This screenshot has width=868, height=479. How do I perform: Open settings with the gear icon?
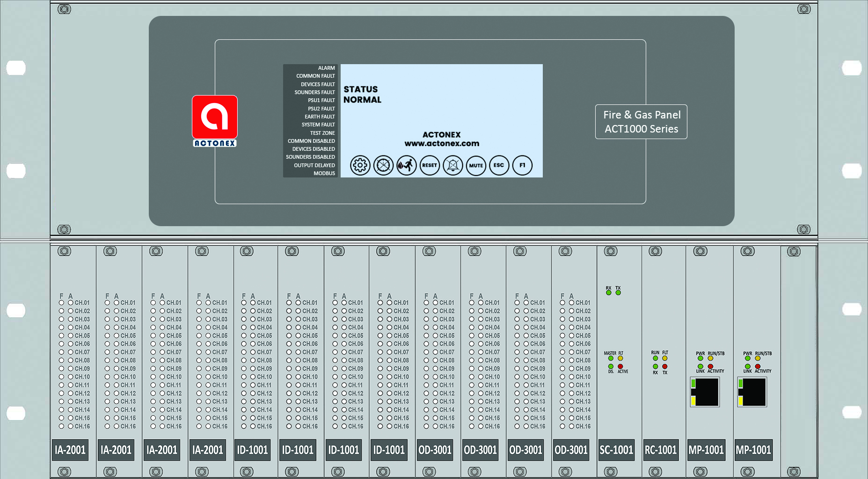coord(360,165)
